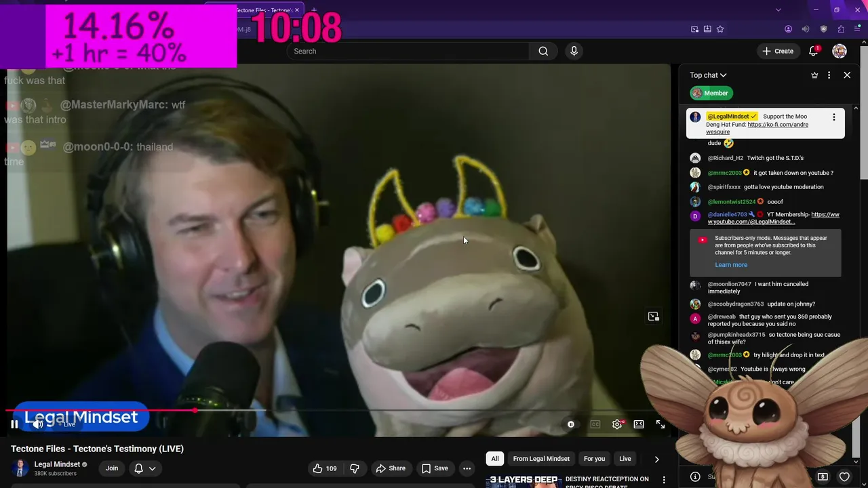Select the For you chip
Screen dimensions: 868x488
594,459
